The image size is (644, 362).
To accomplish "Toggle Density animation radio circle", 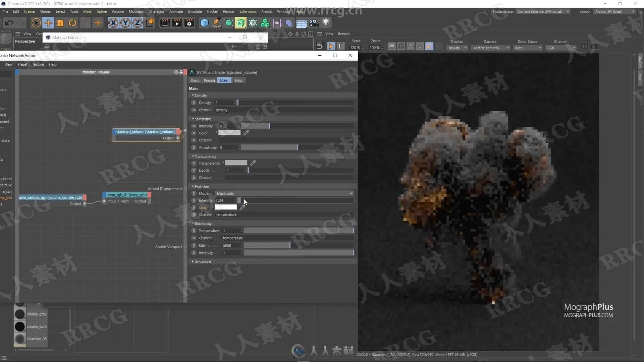I will pyautogui.click(x=194, y=103).
